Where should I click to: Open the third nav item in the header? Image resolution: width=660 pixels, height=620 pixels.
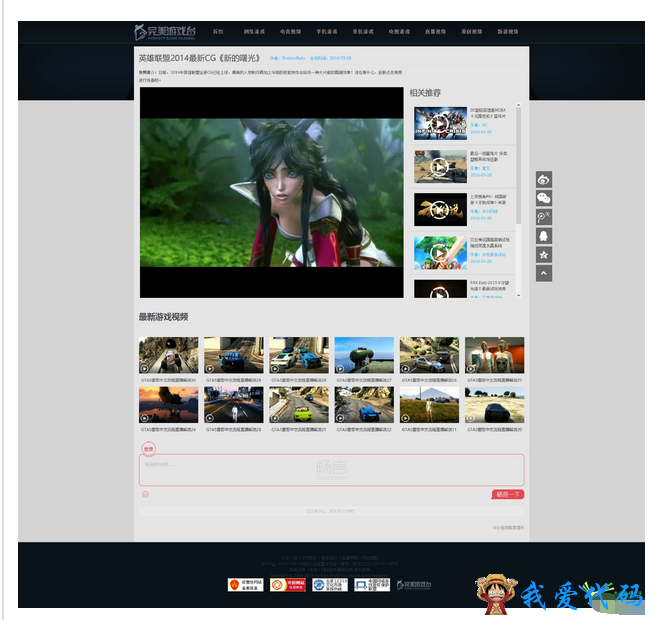pos(290,32)
